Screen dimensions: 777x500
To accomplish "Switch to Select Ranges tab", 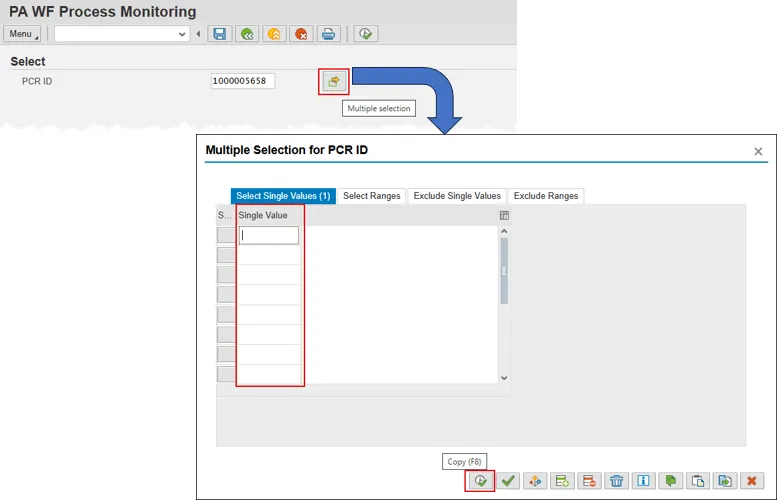I will point(372,196).
